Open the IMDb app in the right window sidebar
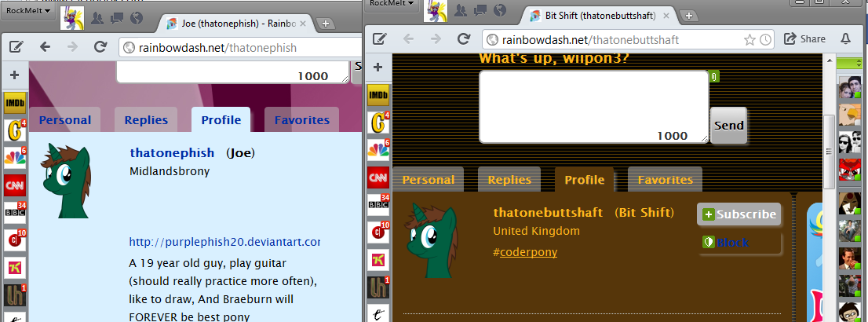Screen dimensions: 868x322 378,95
